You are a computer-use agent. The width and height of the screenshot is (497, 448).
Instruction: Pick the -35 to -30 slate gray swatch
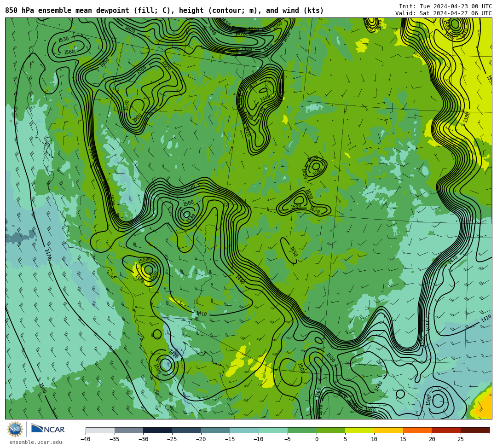tap(129, 430)
